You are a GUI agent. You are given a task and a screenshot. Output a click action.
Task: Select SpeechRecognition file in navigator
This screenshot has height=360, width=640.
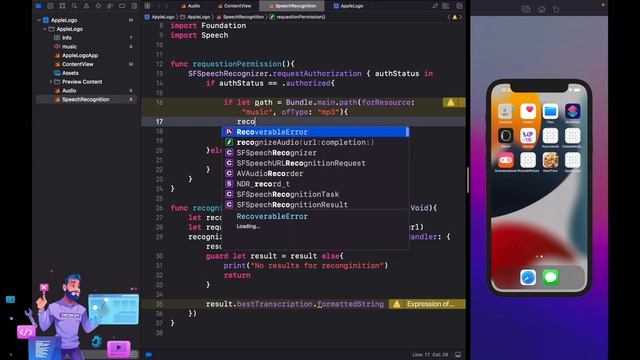pyautogui.click(x=87, y=99)
